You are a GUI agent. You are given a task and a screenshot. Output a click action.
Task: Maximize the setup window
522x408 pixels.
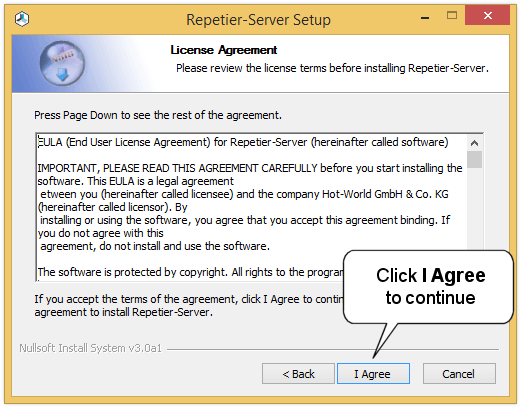(x=452, y=16)
